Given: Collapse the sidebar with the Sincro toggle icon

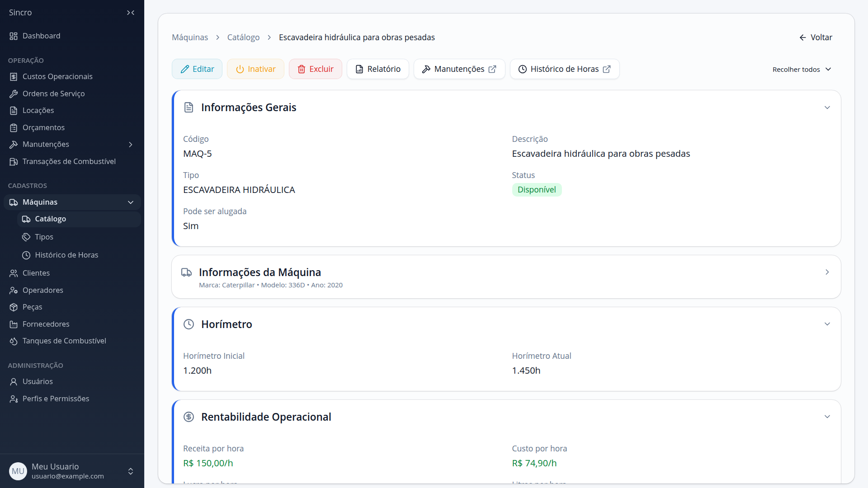Looking at the screenshot, I should [x=131, y=13].
